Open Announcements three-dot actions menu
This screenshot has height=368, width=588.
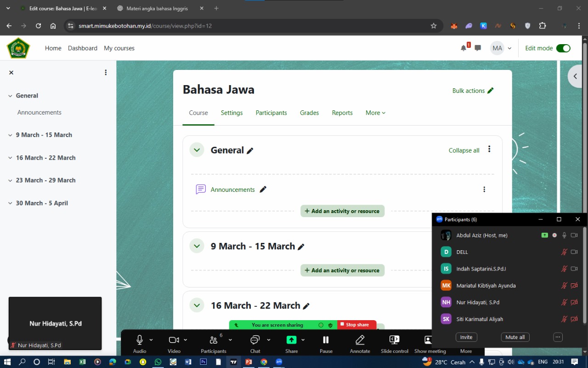tap(484, 190)
